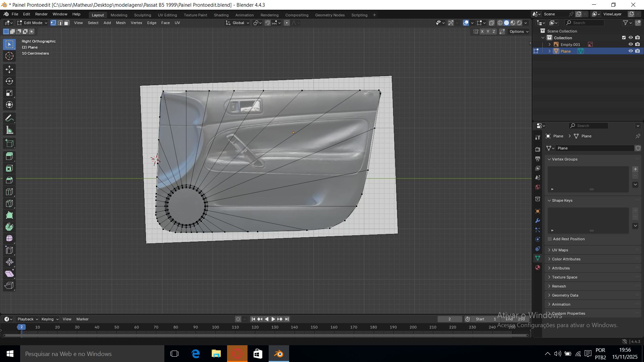Image resolution: width=644 pixels, height=362 pixels.
Task: Open the Mesh menu
Action: click(120, 23)
